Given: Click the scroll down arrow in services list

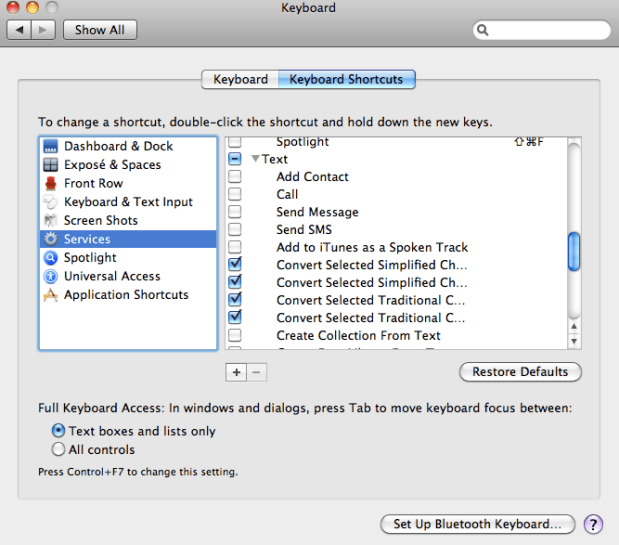Looking at the screenshot, I should point(574,341).
